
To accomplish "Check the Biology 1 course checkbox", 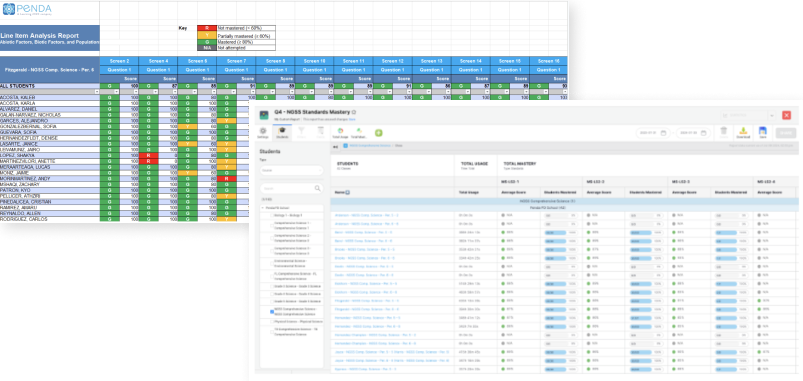I will point(272,216).
